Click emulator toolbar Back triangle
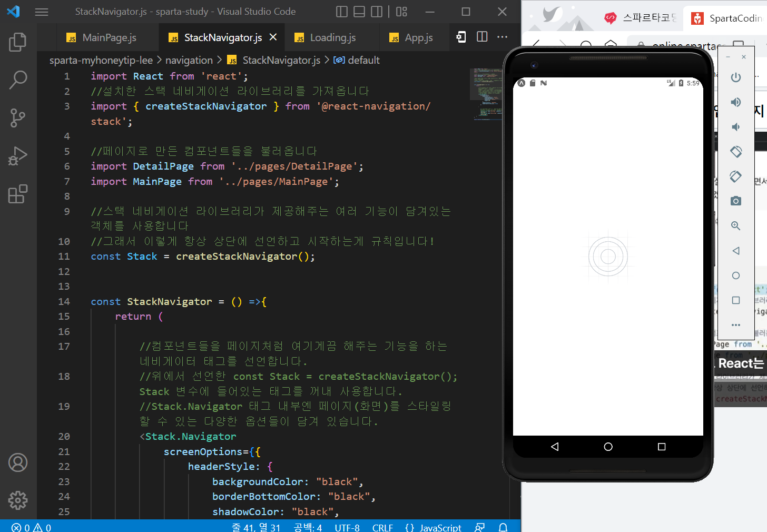The width and height of the screenshot is (767, 532). [736, 251]
